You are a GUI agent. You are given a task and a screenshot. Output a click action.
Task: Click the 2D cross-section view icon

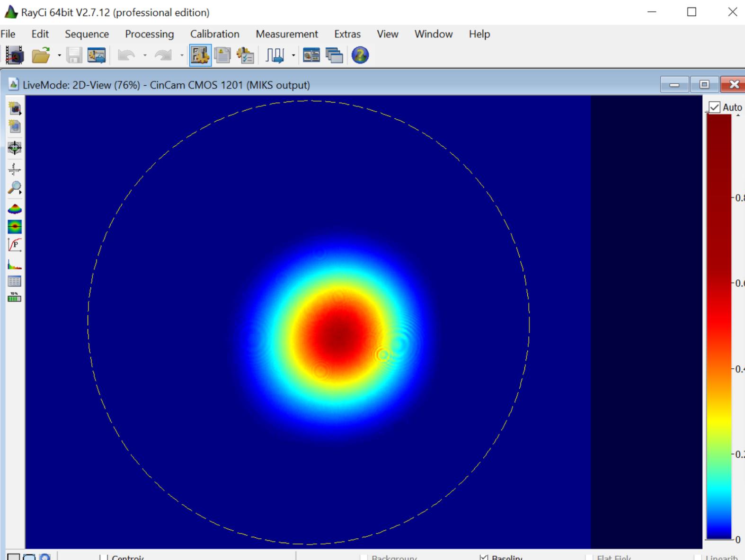click(x=15, y=227)
